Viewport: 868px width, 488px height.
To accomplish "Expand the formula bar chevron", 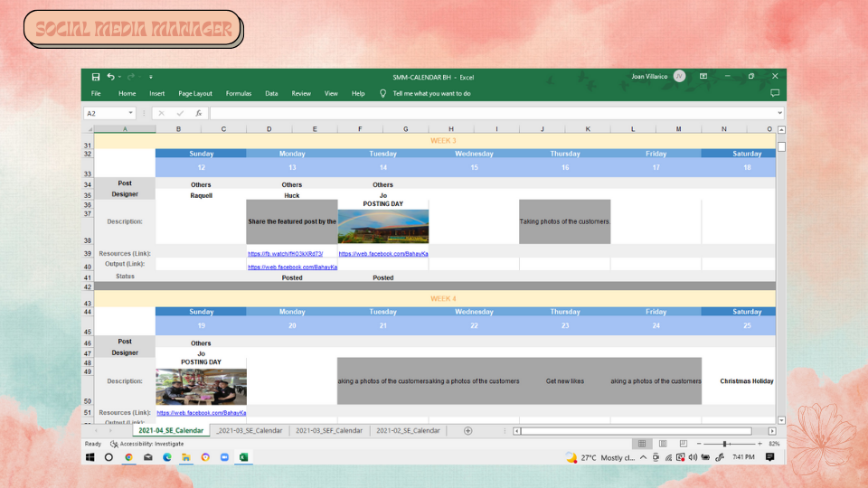I will [x=779, y=113].
